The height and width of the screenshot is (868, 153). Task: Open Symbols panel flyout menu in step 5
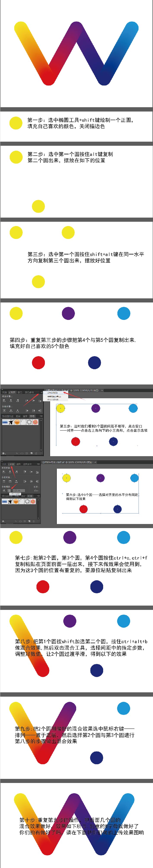pyautogui.click(x=41, y=416)
